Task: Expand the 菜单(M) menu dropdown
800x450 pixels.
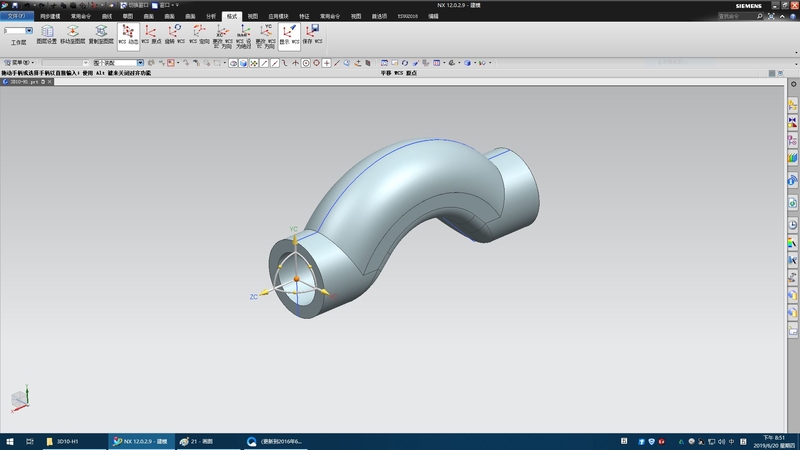Action: point(20,63)
